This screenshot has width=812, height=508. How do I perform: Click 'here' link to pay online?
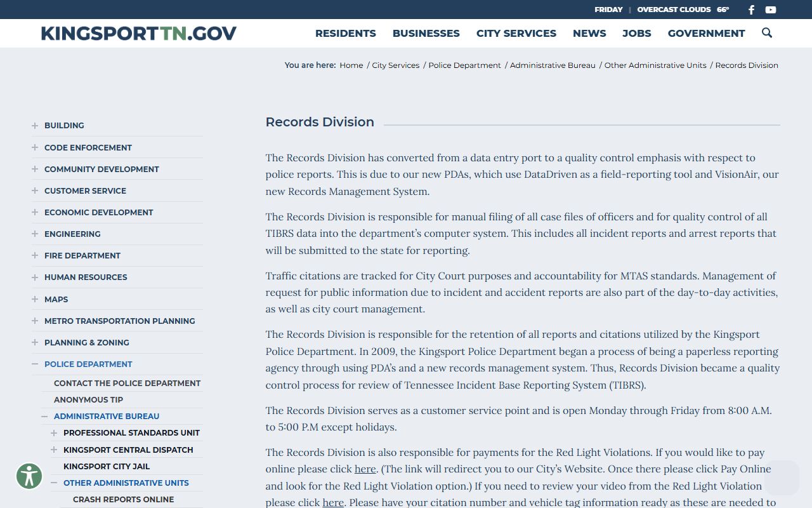click(x=365, y=469)
